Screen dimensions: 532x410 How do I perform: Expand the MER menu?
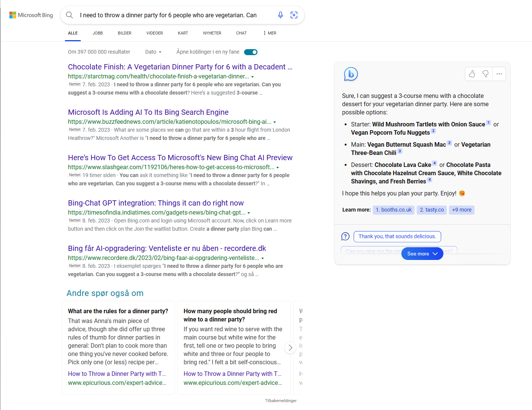point(270,33)
